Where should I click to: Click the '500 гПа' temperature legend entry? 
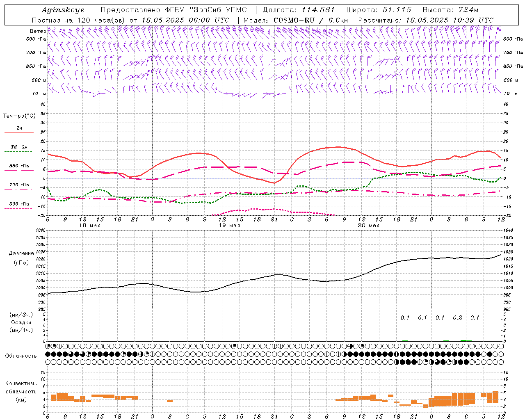coord(19,204)
